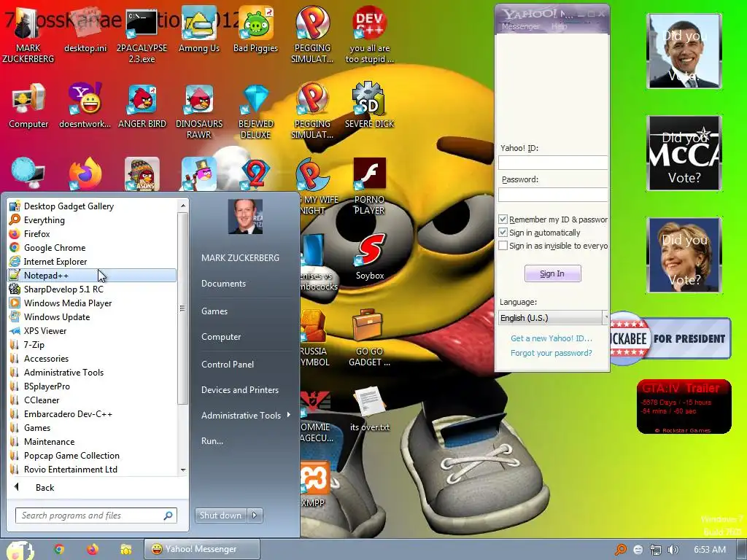Click the Start menu programs list scrollbar
The width and height of the screenshot is (747, 560).
coord(183,308)
